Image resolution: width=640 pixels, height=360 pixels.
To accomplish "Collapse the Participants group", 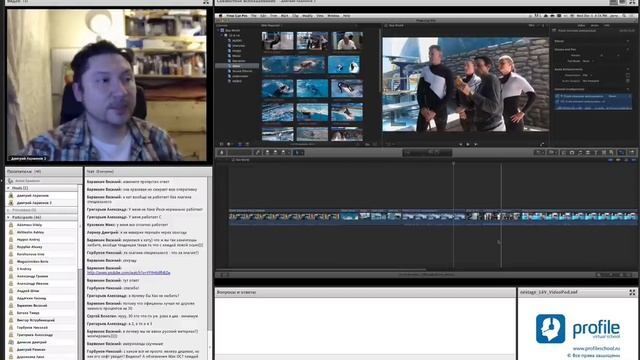I will [8, 217].
